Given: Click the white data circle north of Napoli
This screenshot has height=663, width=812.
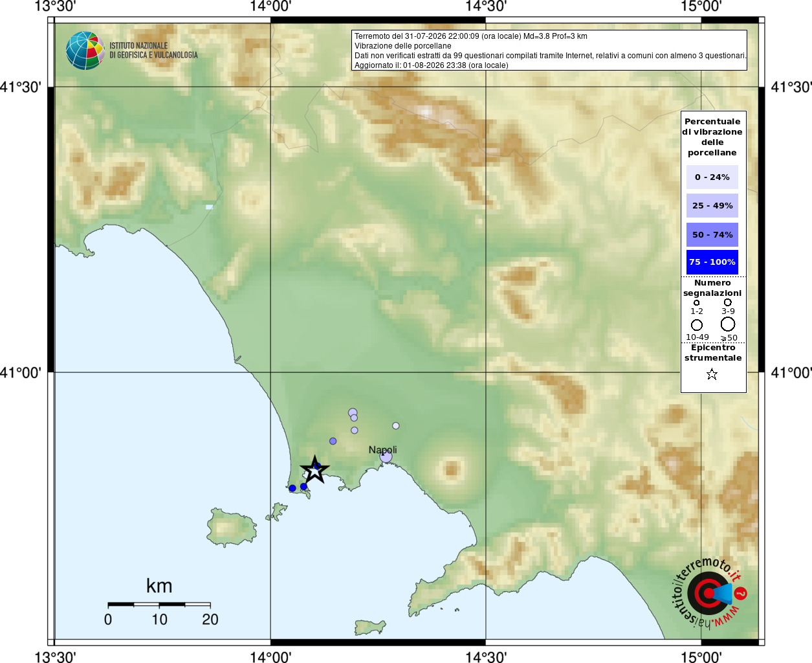Looking at the screenshot, I should point(395,425).
